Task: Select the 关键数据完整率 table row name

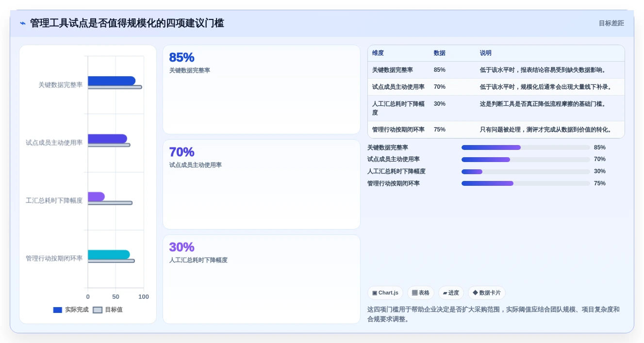Action: click(x=393, y=70)
